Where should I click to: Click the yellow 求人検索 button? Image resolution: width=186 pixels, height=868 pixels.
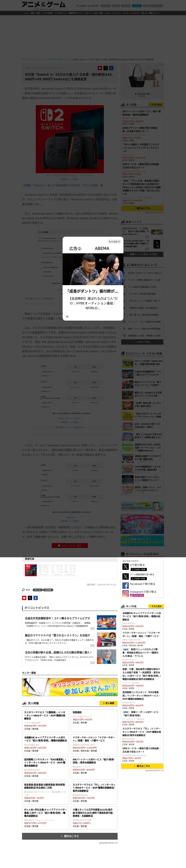click(108, 703)
